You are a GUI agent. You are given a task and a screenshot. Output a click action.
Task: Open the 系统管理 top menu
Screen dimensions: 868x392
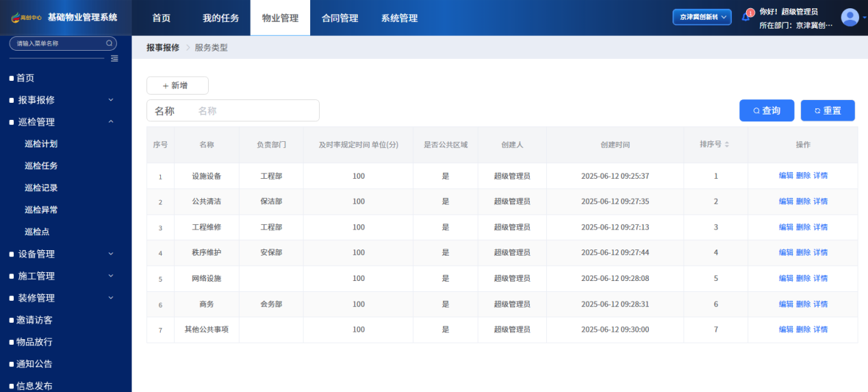(x=399, y=19)
